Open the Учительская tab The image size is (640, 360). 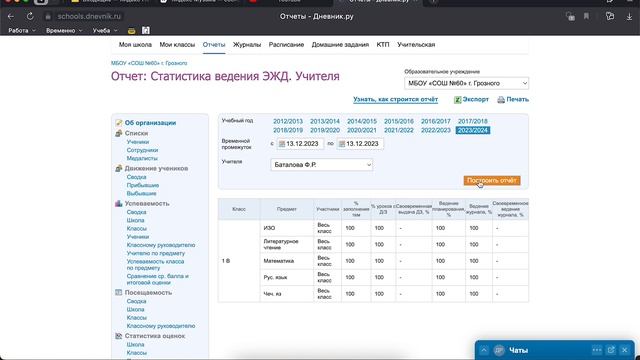tap(416, 45)
